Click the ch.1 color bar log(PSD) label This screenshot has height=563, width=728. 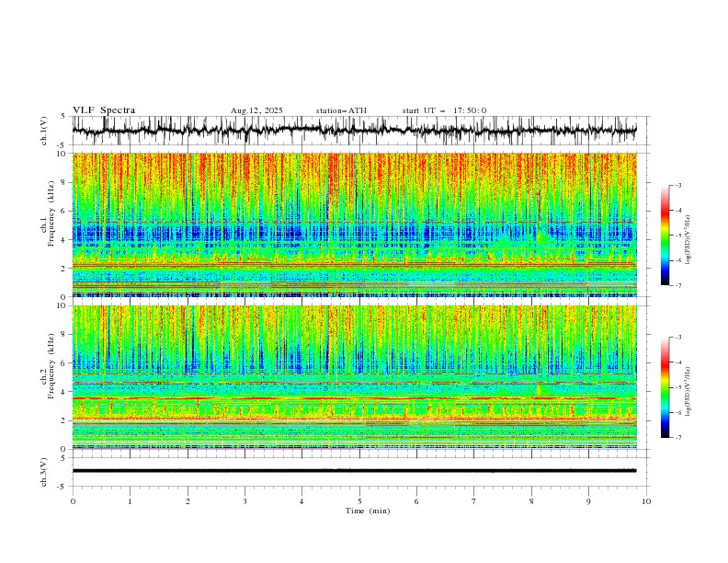pyautogui.click(x=688, y=240)
